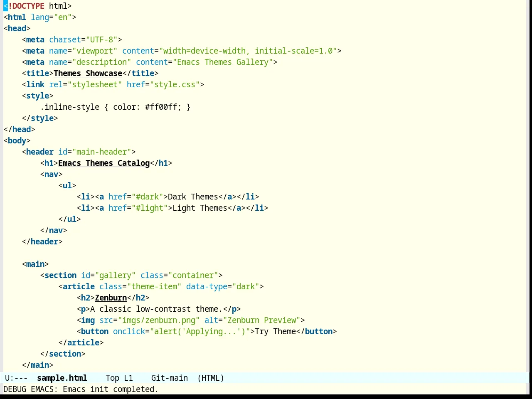Click the closing style tag
Viewport: 532px width, 399px height.
(40, 118)
